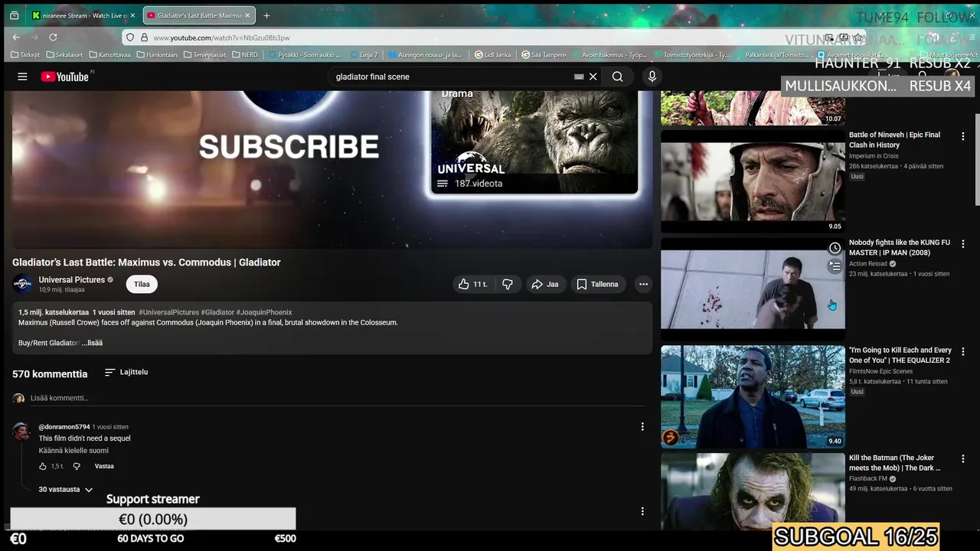Like the 'This film didn't need a sequel' comment

tap(43, 466)
